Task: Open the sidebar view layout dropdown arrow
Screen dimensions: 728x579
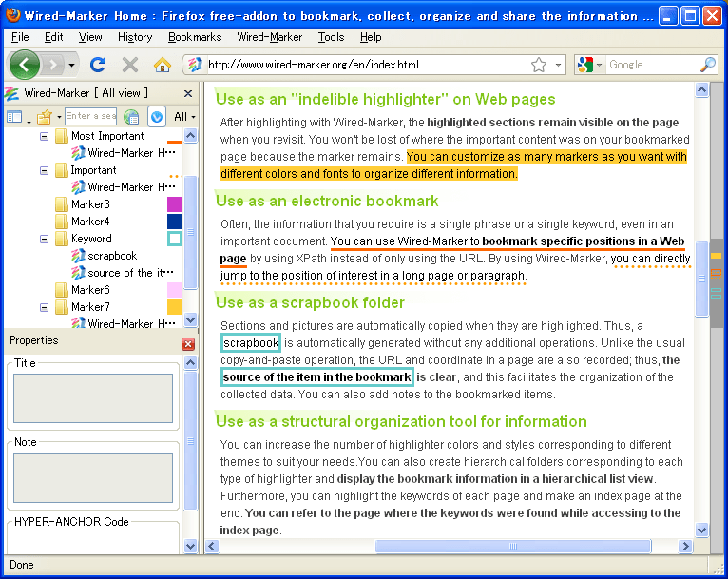Action: point(29,122)
